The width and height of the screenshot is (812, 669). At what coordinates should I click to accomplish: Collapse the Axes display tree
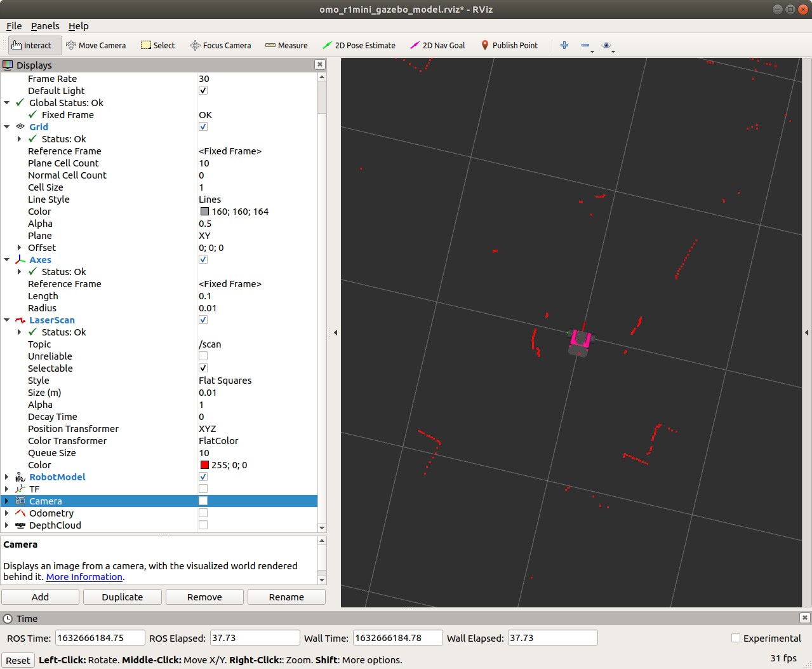click(7, 259)
